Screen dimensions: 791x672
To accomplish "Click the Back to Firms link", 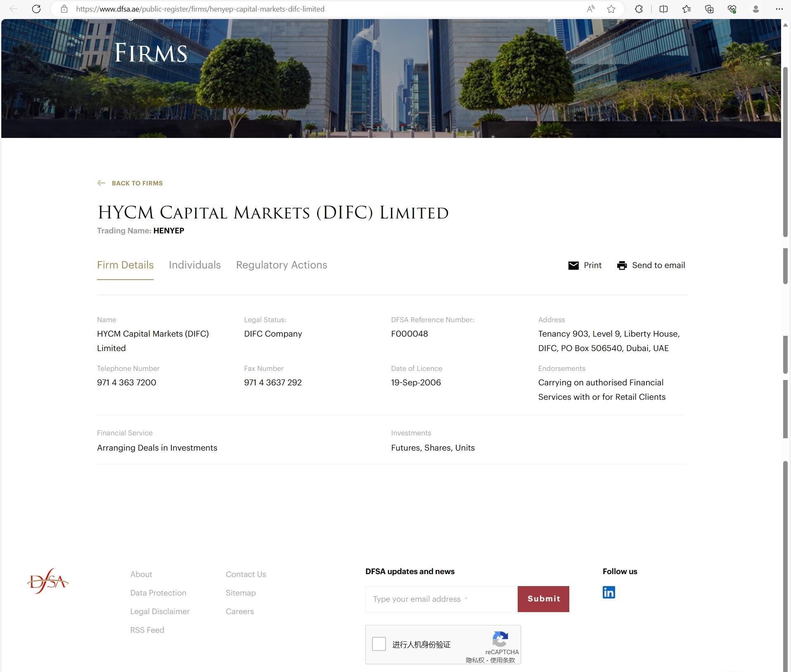I will coord(137,183).
